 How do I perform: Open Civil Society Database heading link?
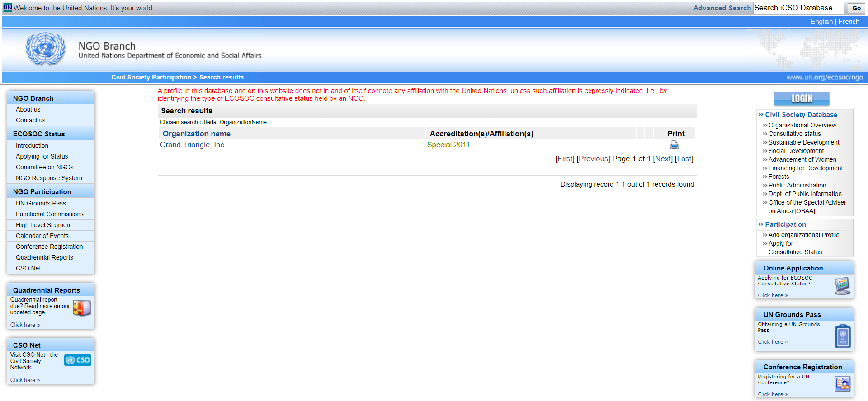click(x=801, y=115)
